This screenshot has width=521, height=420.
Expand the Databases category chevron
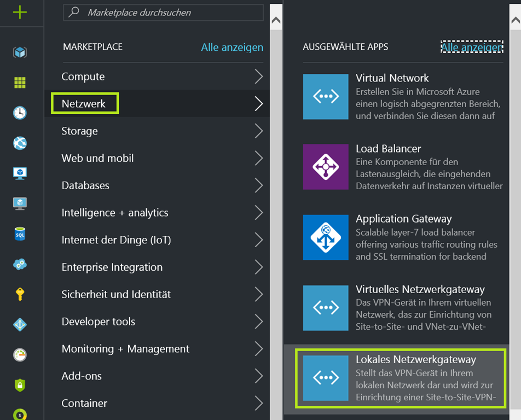pos(259,185)
